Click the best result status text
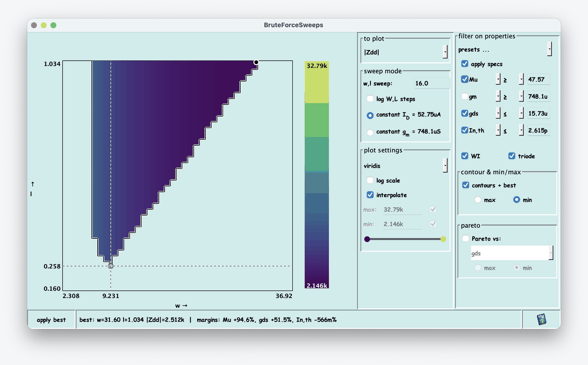 (208, 320)
